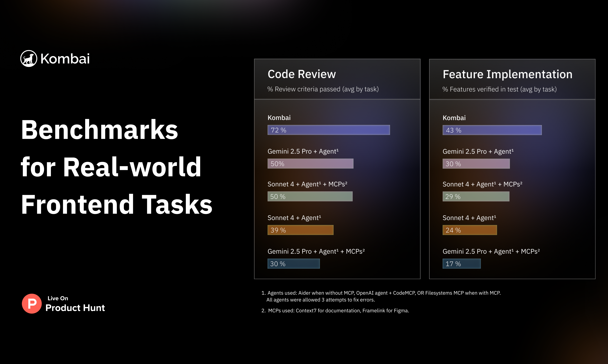This screenshot has height=364, width=608.
Task: Select Sonnet 4 MCPs 50 % green bar
Action: tap(310, 196)
